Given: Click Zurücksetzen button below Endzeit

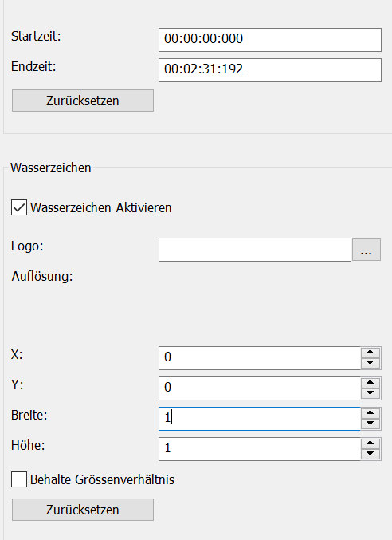Looking at the screenshot, I should (x=83, y=101).
